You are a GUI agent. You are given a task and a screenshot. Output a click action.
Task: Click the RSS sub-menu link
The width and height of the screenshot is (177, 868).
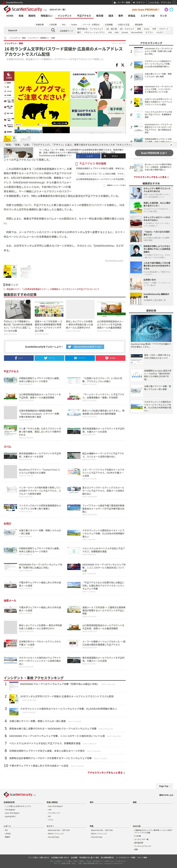(x=64, y=25)
